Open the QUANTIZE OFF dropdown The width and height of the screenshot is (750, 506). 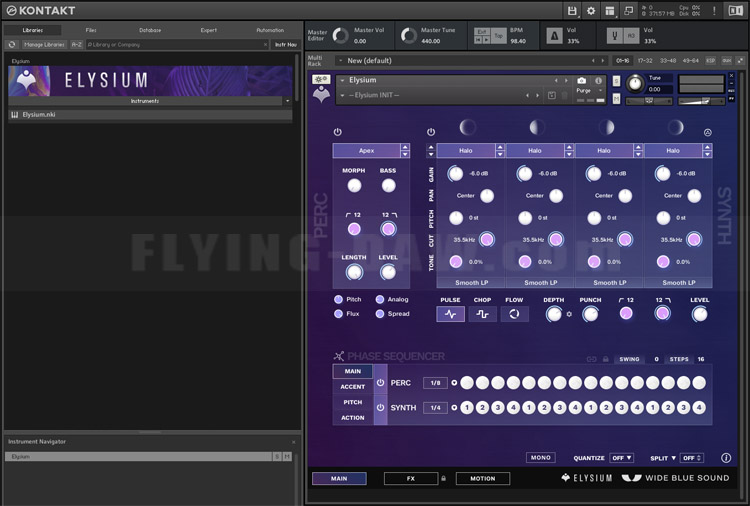pyautogui.click(x=622, y=458)
